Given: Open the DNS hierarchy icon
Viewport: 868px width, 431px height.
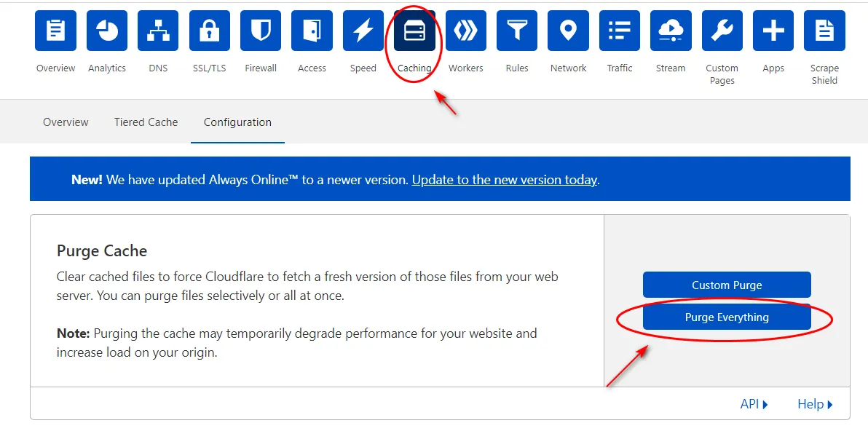Looking at the screenshot, I should pyautogui.click(x=158, y=31).
